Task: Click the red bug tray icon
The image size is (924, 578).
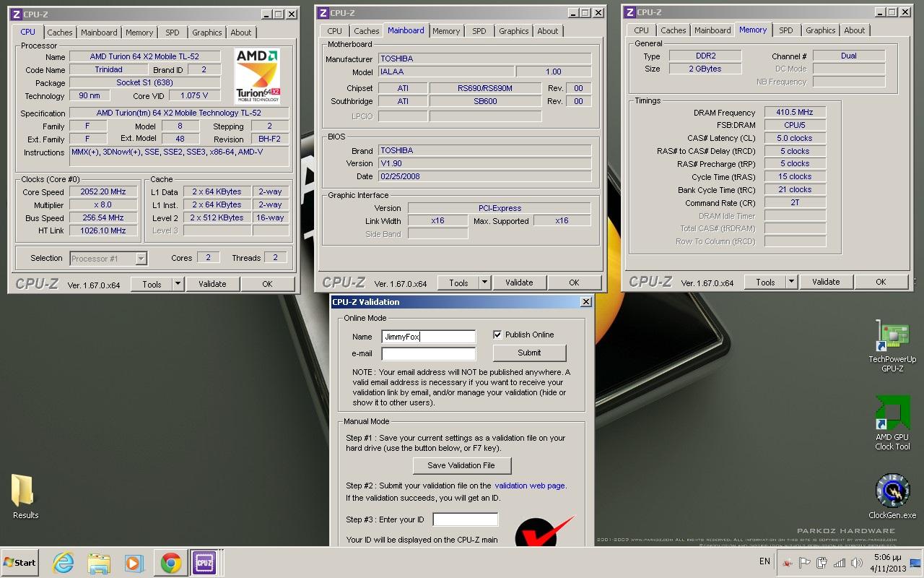Action: pyautogui.click(x=787, y=562)
